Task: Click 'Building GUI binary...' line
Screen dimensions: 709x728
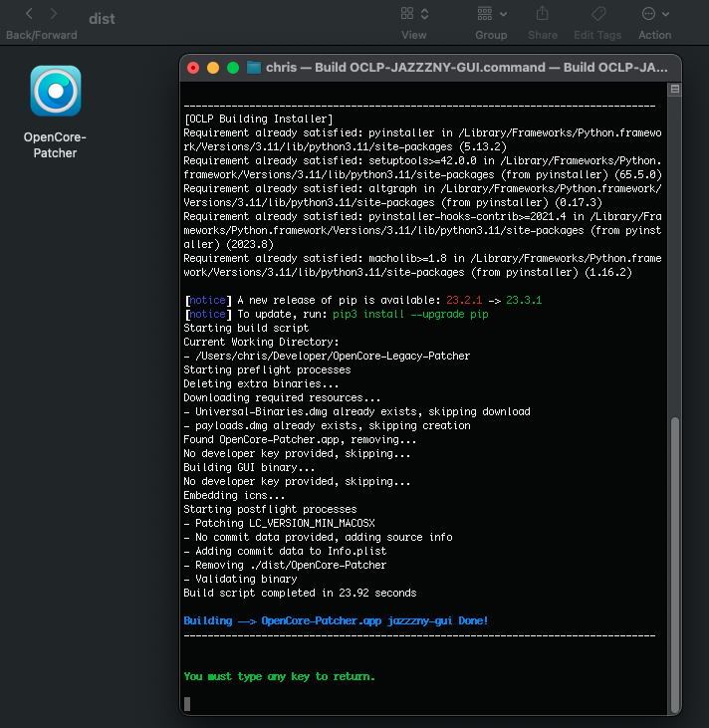Action: click(x=249, y=467)
